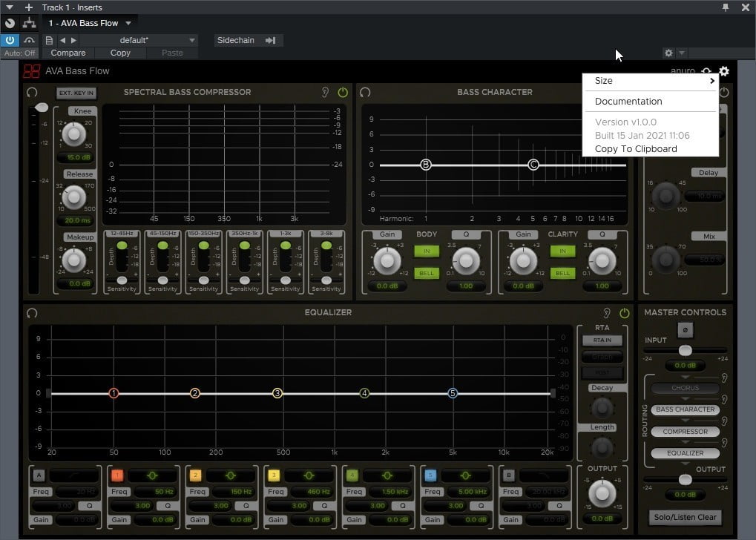Select Documentation from the settings menu
756x540 pixels.
(628, 102)
